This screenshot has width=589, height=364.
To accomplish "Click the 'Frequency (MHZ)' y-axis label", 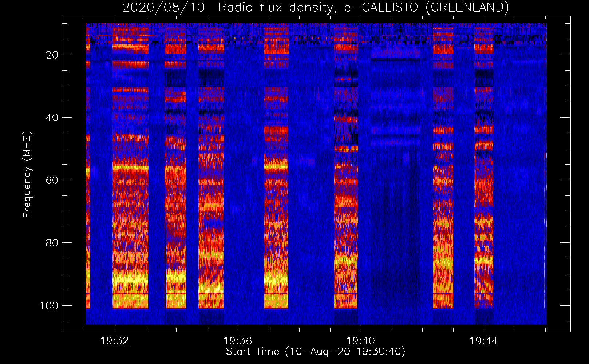I will (x=27, y=174).
